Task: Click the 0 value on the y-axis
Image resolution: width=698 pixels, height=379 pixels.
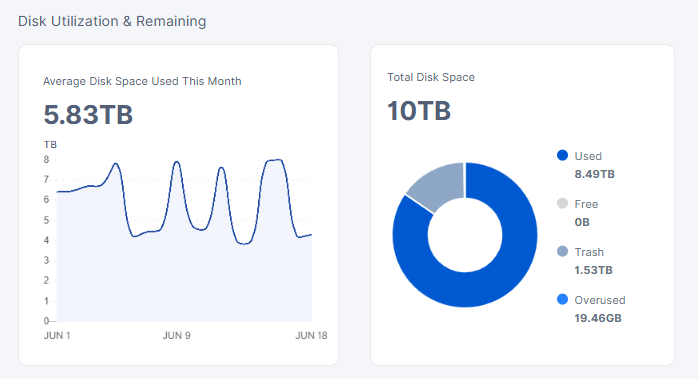Action: pyautogui.click(x=46, y=321)
